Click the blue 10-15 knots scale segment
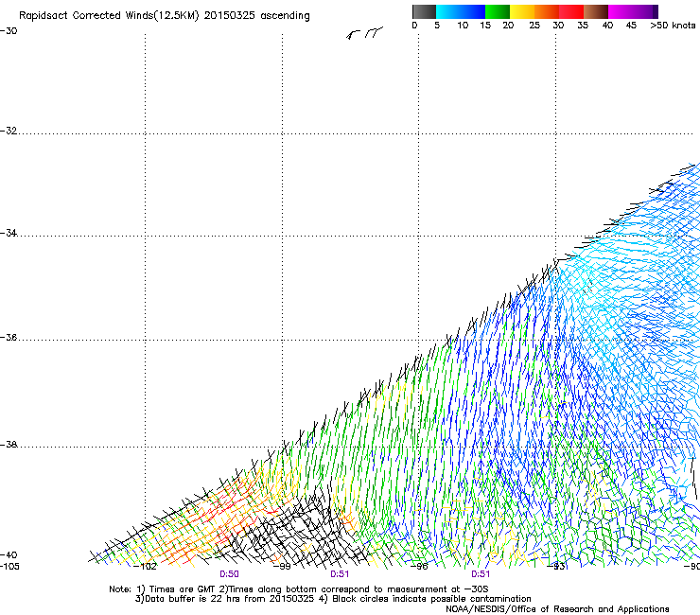This screenshot has width=700, height=615. pyautogui.click(x=473, y=11)
